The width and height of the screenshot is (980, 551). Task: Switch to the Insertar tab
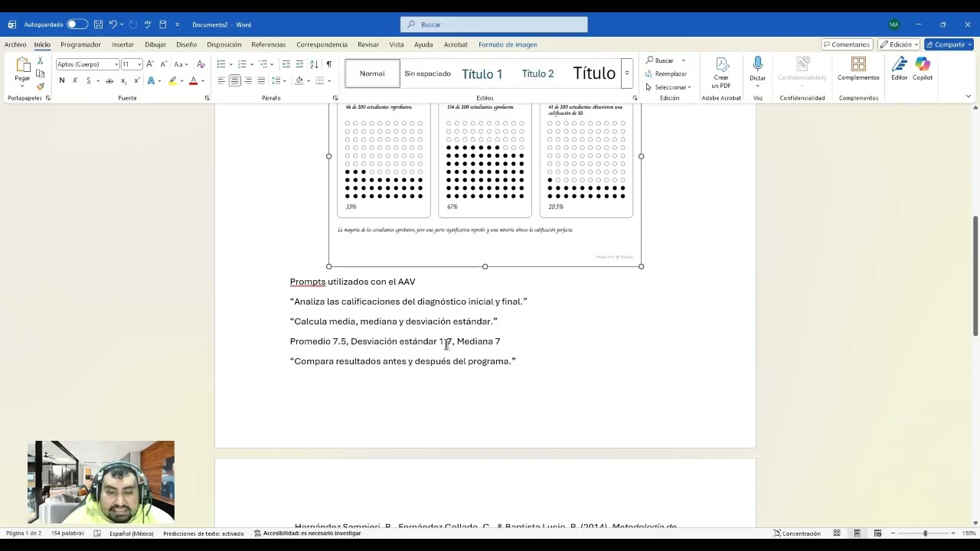coord(122,44)
